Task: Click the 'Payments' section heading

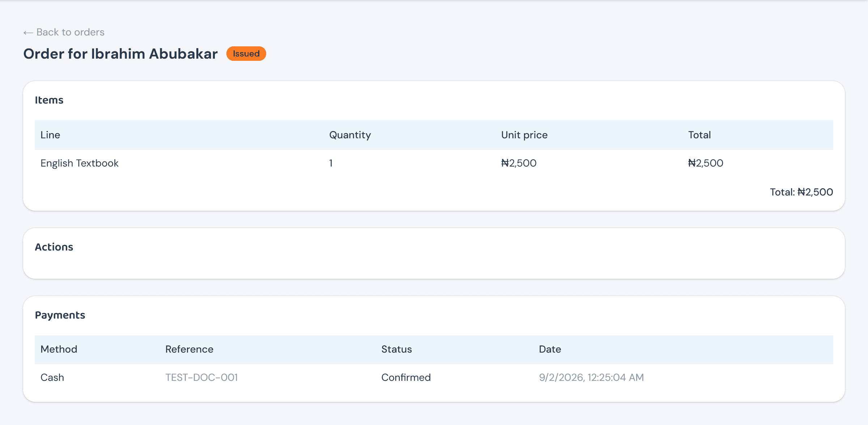Action: [60, 315]
